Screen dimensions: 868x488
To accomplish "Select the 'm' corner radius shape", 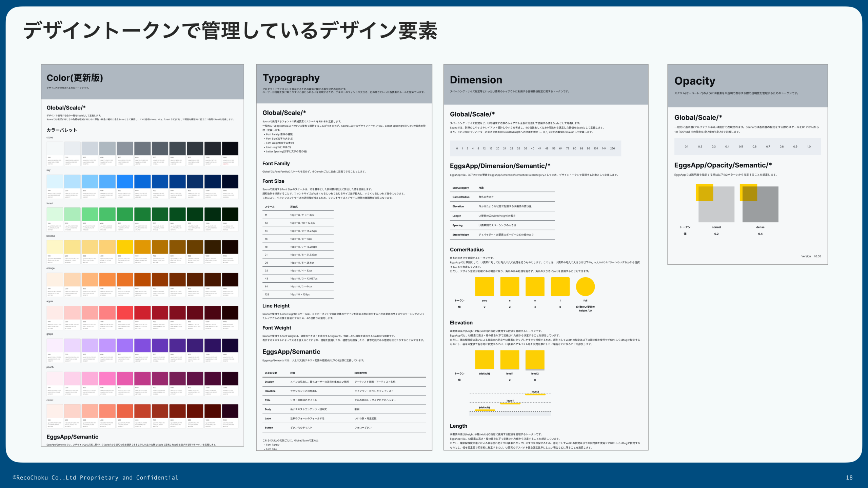I will tap(535, 286).
